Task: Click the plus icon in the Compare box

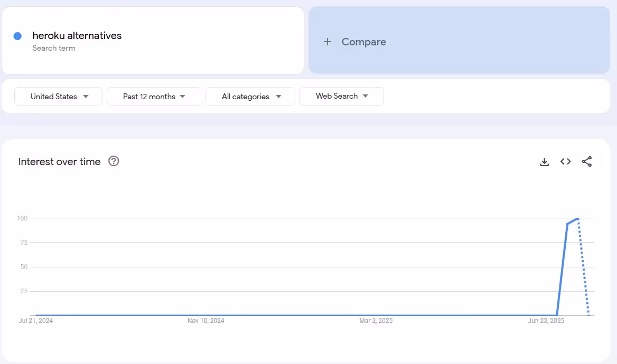Action: 328,41
